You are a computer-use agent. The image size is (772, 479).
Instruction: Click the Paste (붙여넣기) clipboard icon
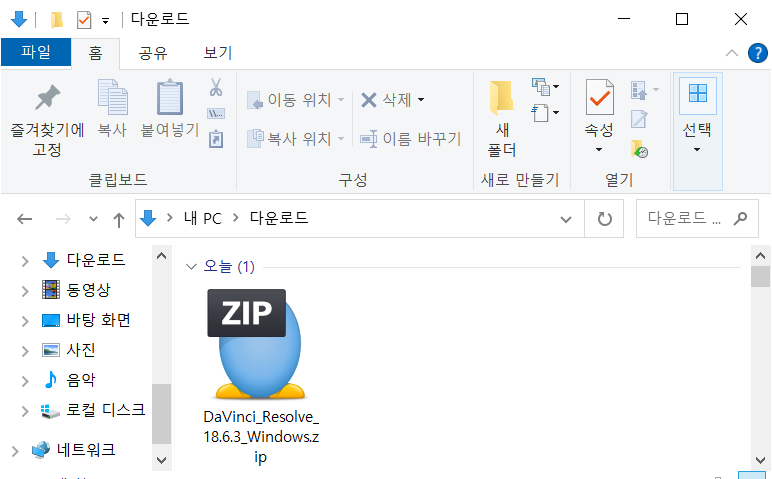tap(170, 96)
